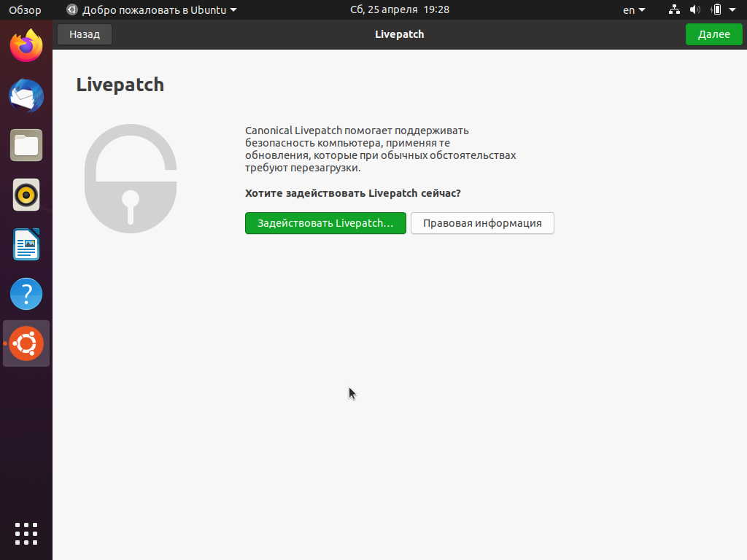Continue with the Далее button

[x=713, y=34]
